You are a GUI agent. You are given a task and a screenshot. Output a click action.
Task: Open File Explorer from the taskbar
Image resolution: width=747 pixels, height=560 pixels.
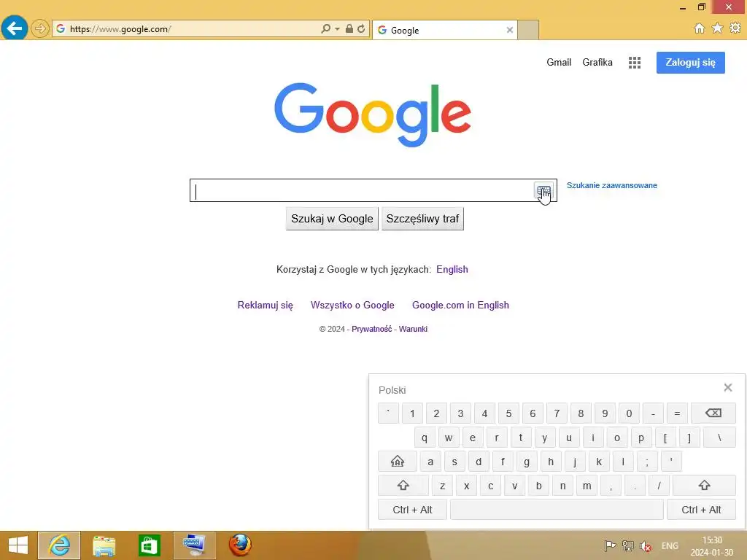pos(104,545)
